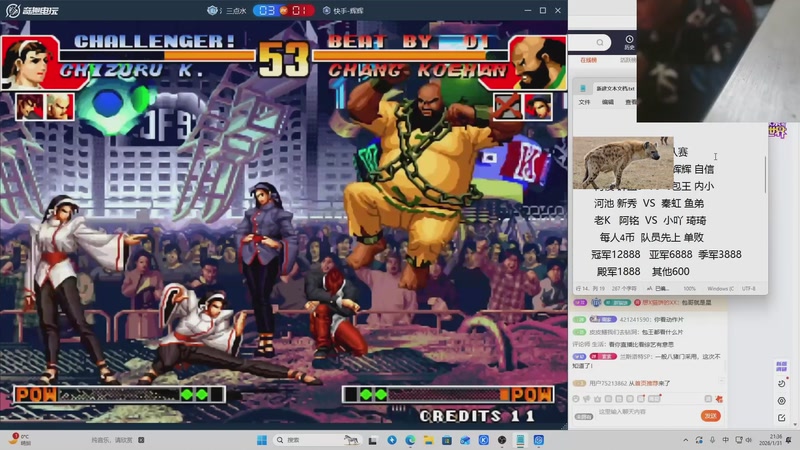Click the 三点水 player label in emulator title bar

(x=236, y=11)
